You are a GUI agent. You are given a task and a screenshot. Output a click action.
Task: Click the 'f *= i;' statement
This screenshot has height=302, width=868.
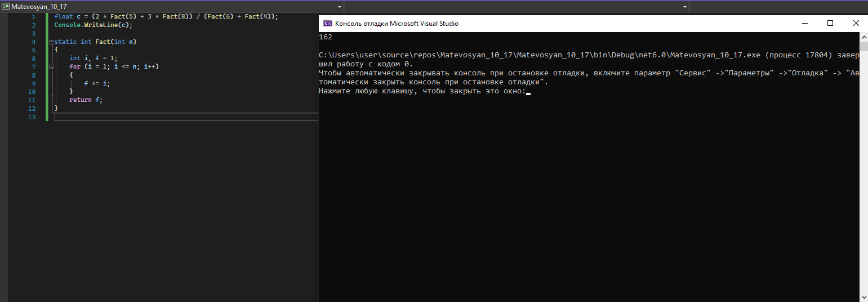click(97, 83)
